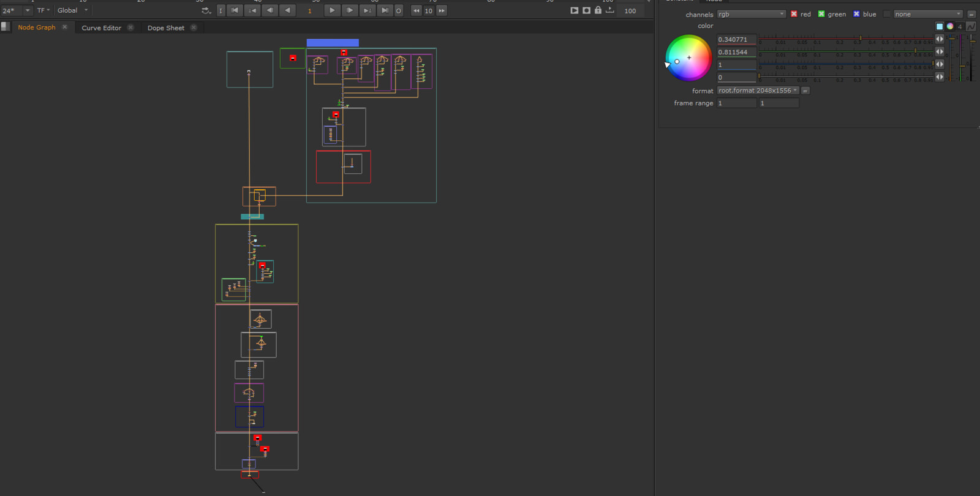The height and width of the screenshot is (496, 980).
Task: Click the green value field 0.811544
Action: (x=737, y=52)
